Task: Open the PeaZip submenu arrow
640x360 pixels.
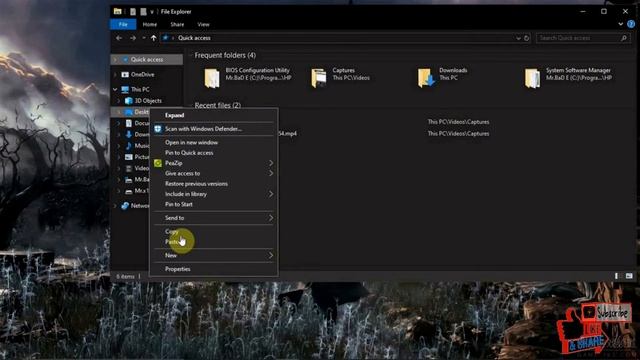Action: pyautogui.click(x=271, y=163)
